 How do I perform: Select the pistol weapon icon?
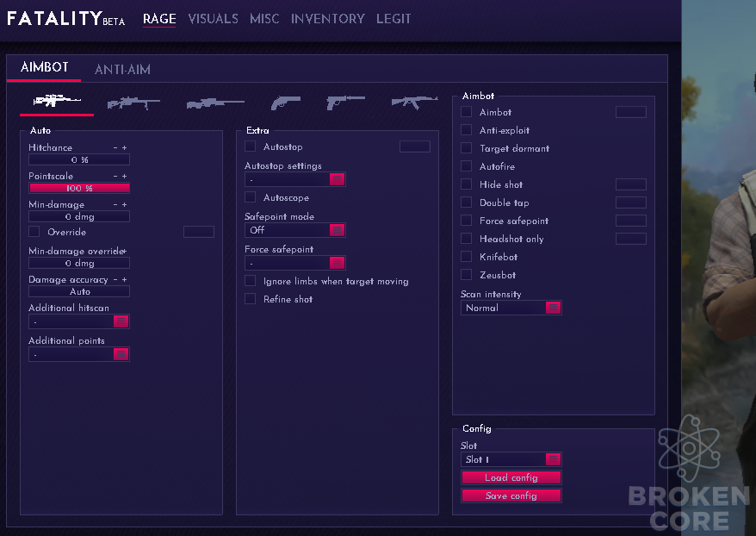[x=345, y=103]
